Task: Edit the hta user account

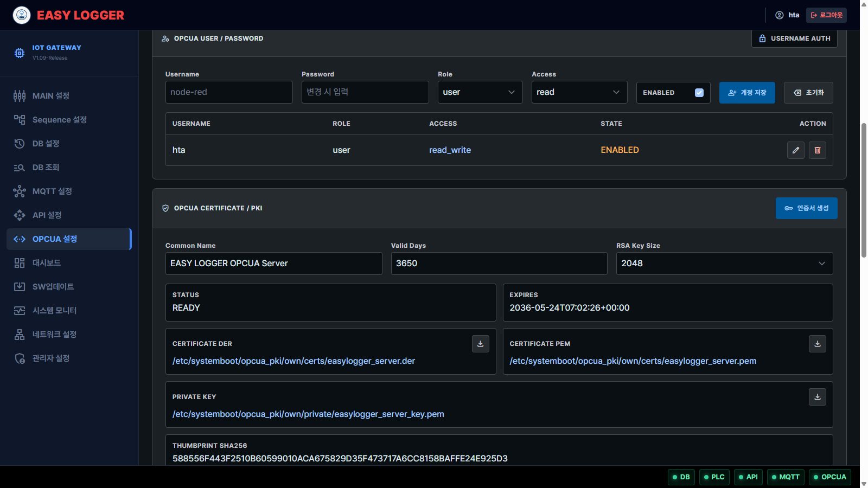Action: point(796,150)
